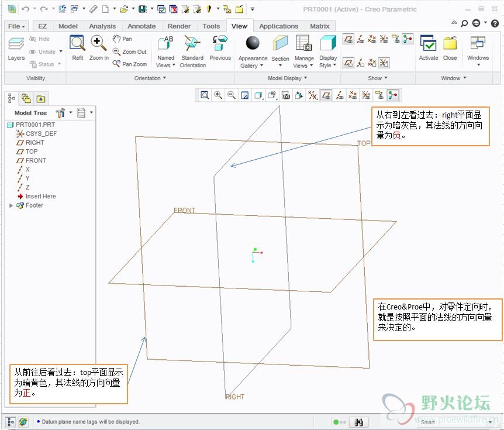The height and width of the screenshot is (430, 504).
Task: Repaint the screen from the graphics toolbar
Action: (245, 95)
